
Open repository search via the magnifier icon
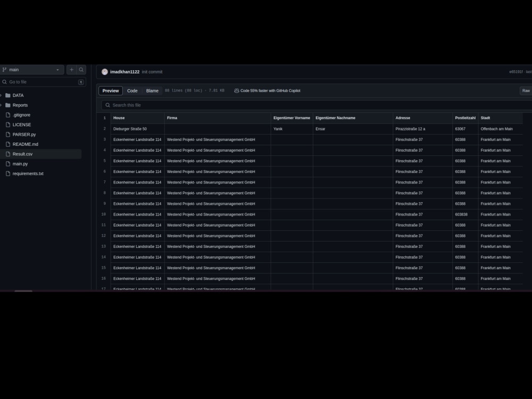(x=81, y=69)
